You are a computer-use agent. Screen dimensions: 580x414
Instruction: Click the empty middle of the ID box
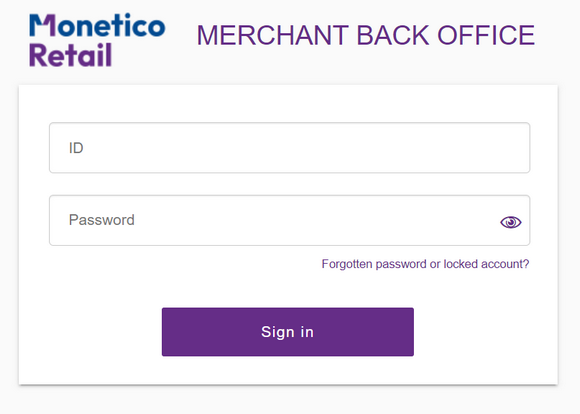290,148
